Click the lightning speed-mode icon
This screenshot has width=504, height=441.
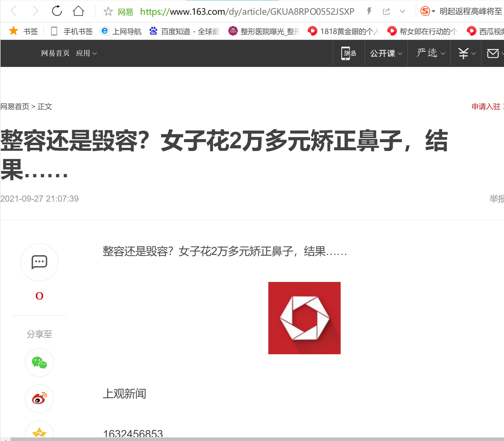369,11
